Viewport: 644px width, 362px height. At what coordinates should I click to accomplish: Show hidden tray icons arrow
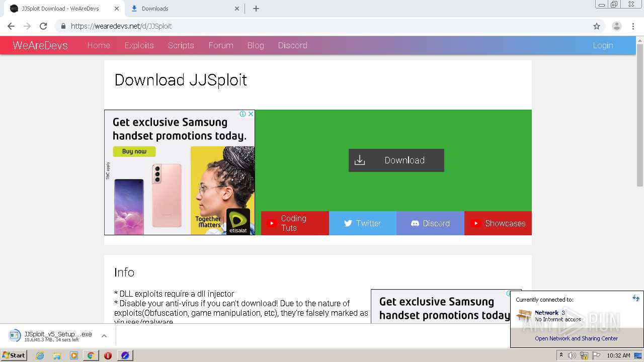(x=561, y=355)
